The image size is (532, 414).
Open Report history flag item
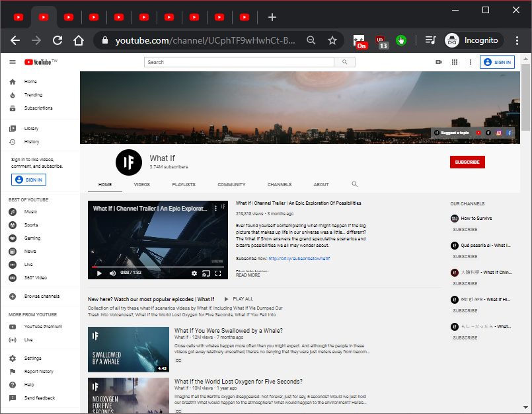pos(40,372)
